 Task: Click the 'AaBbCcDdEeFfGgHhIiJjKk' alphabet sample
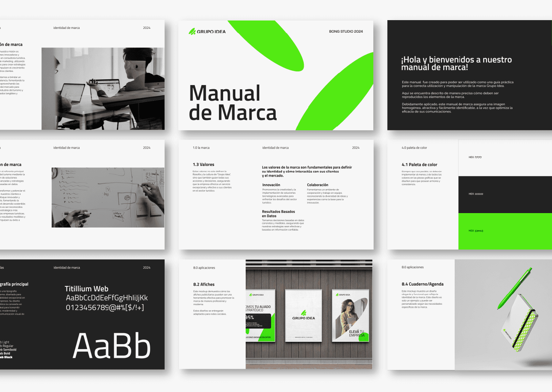coord(107,298)
